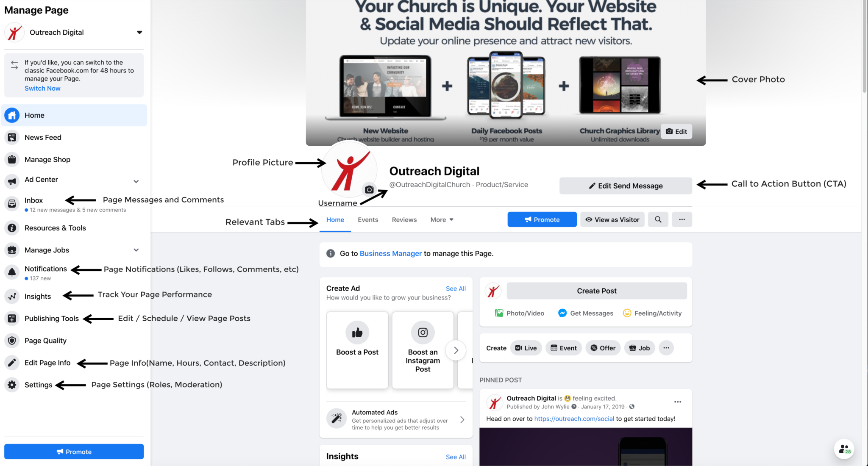
Task: Expand the Outreach Digital page selector dropdown
Action: 139,32
